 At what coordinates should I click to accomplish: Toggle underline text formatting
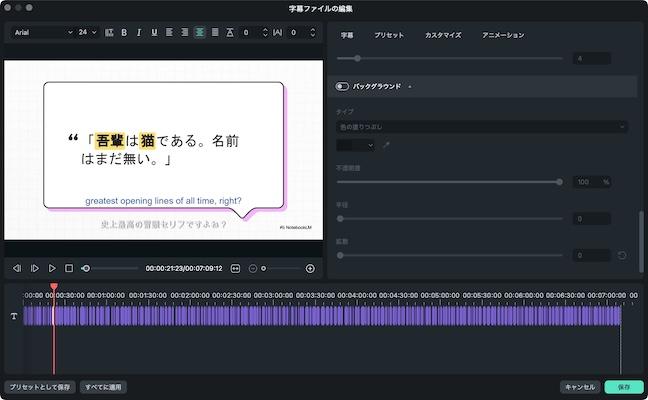tap(154, 32)
